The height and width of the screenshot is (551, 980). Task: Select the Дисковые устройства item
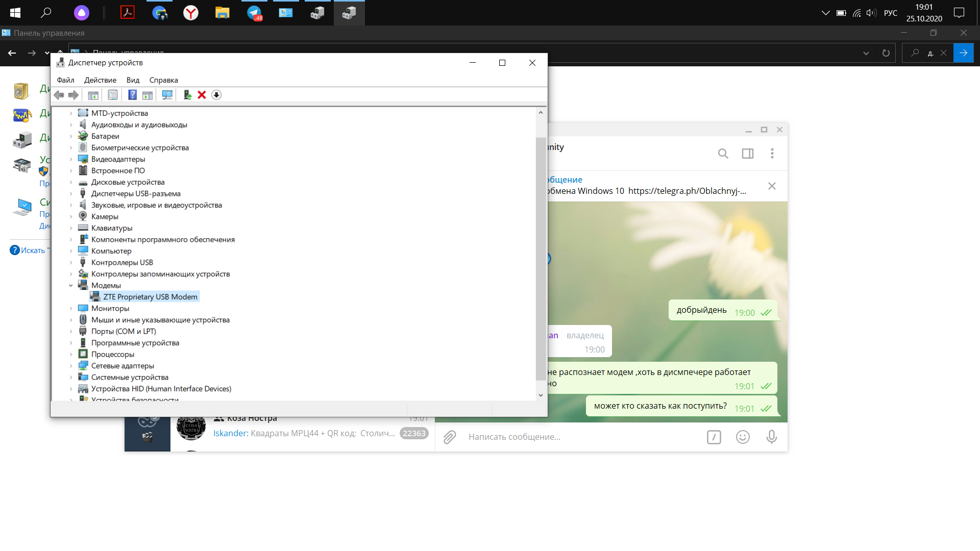tap(128, 182)
